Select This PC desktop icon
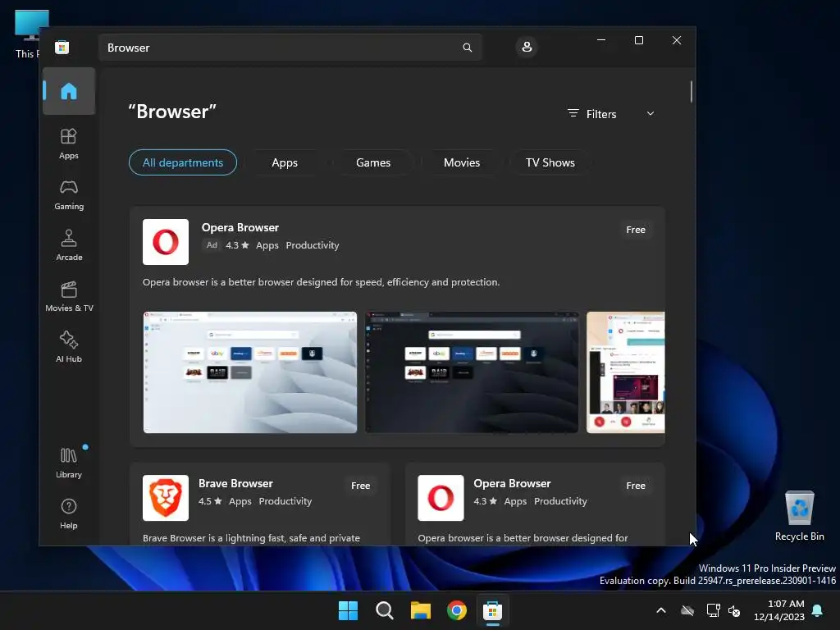The height and width of the screenshot is (630, 840). point(31,34)
